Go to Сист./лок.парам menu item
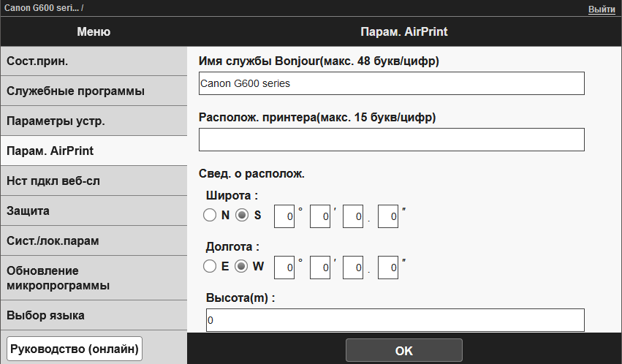This screenshot has height=364, width=622. click(x=94, y=240)
